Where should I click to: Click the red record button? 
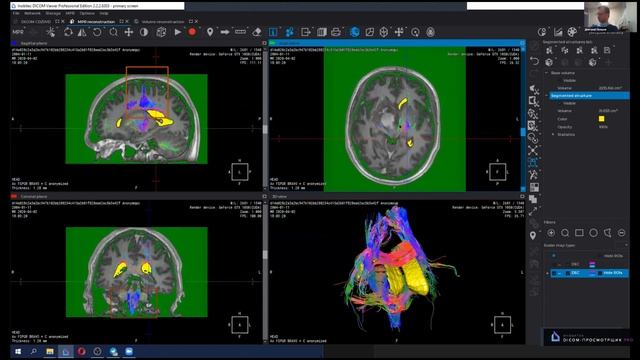(192, 32)
